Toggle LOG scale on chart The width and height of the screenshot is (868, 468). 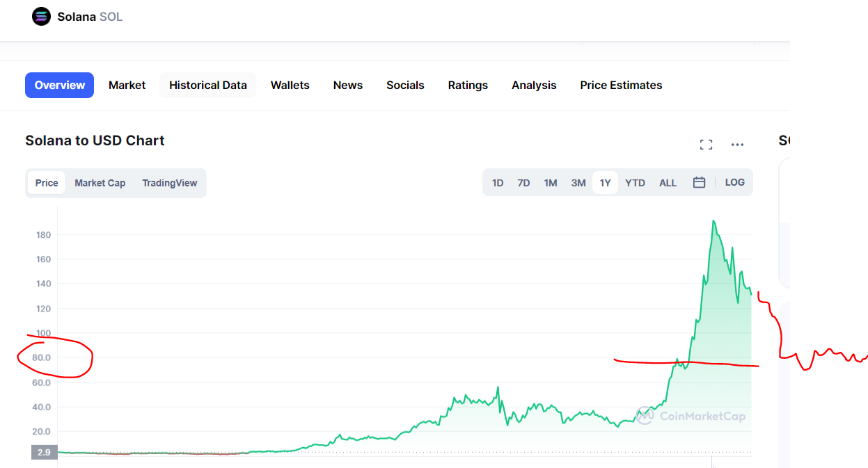734,182
